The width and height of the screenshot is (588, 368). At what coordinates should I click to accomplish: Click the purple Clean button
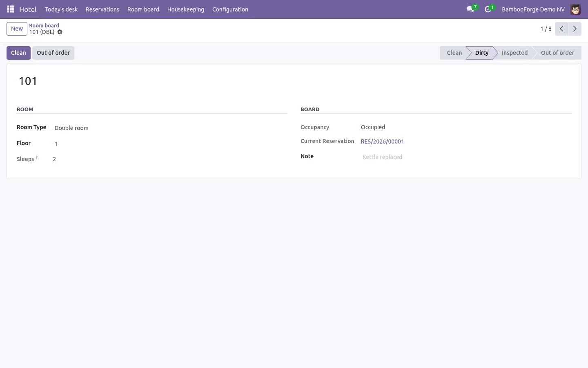(18, 53)
